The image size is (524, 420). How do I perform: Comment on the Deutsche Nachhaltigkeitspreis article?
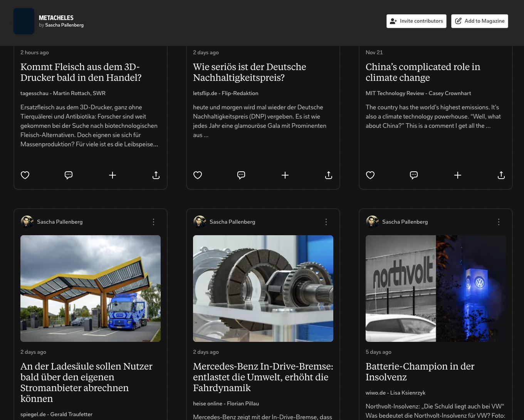point(241,175)
